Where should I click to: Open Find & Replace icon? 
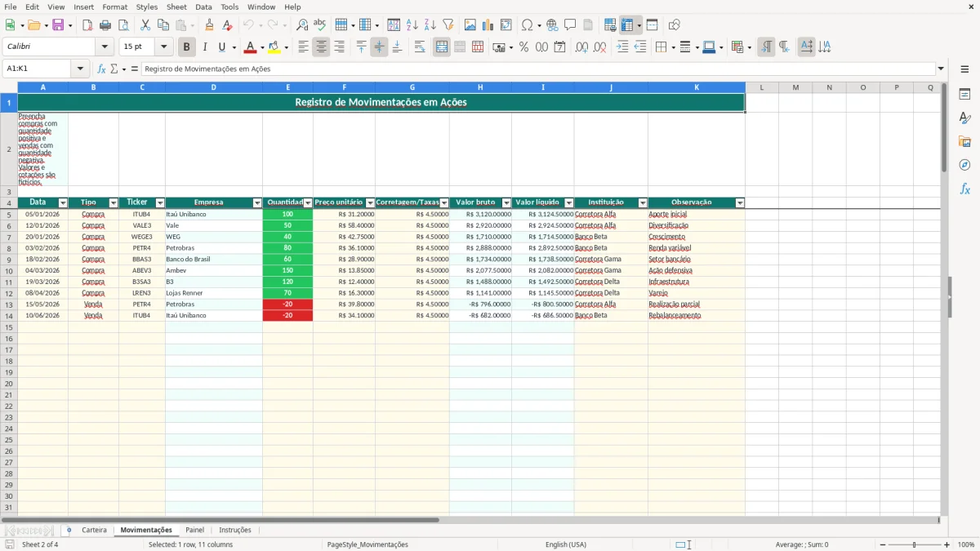coord(302,25)
